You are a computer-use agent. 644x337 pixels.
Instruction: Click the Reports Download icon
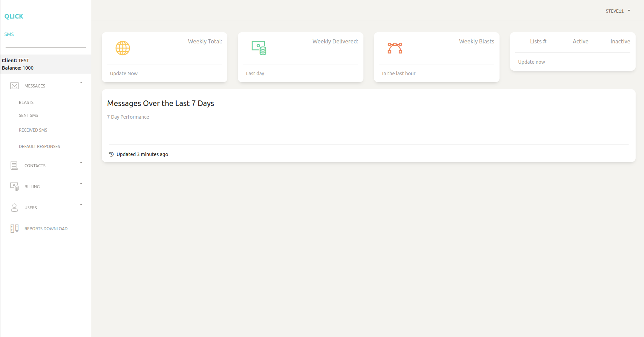14,229
